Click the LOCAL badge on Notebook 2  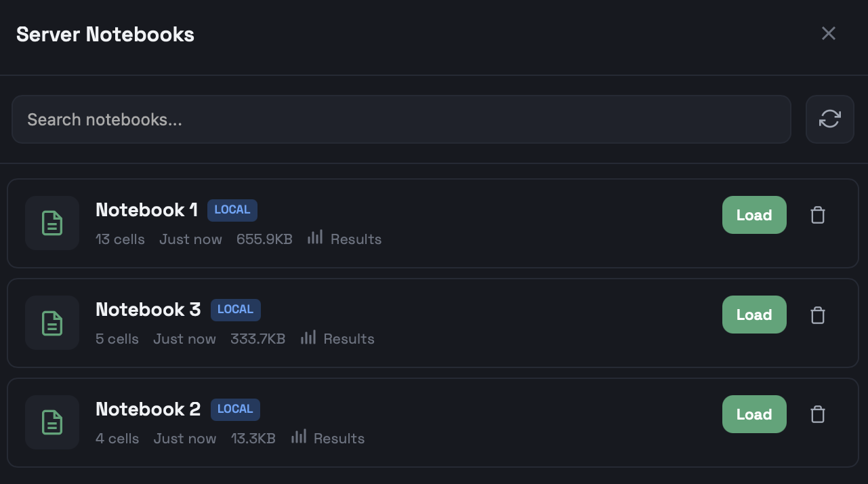pyautogui.click(x=235, y=409)
